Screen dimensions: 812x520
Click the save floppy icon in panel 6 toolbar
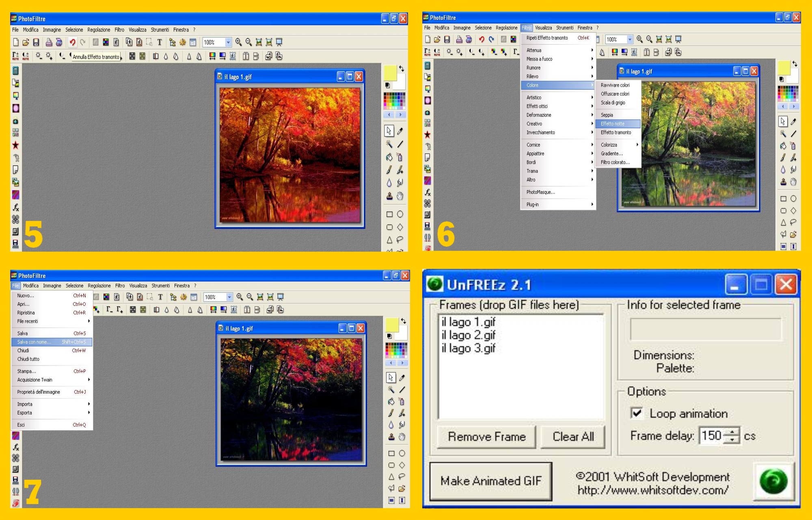[447, 39]
